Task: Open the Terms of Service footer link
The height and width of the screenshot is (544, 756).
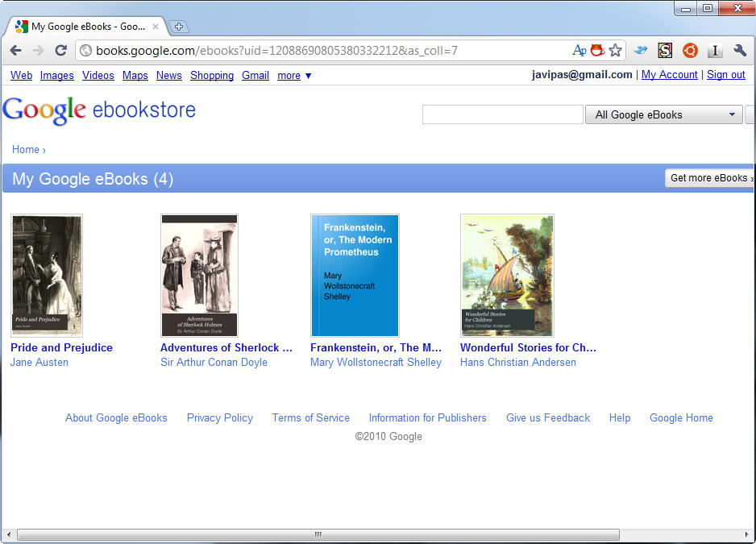Action: pyautogui.click(x=311, y=418)
